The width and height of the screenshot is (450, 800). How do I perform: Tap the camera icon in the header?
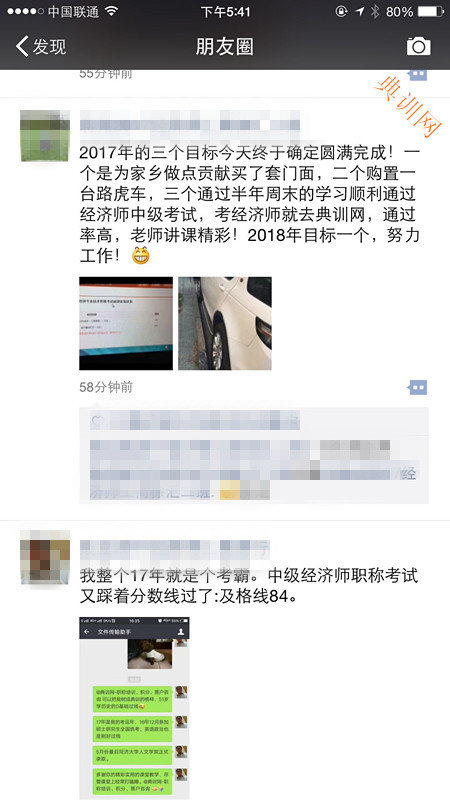tap(418, 47)
